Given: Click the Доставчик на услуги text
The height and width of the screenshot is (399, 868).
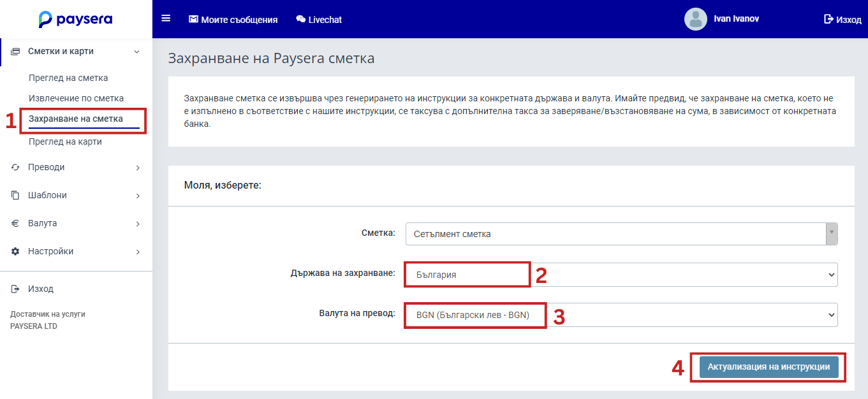Looking at the screenshot, I should (48, 314).
